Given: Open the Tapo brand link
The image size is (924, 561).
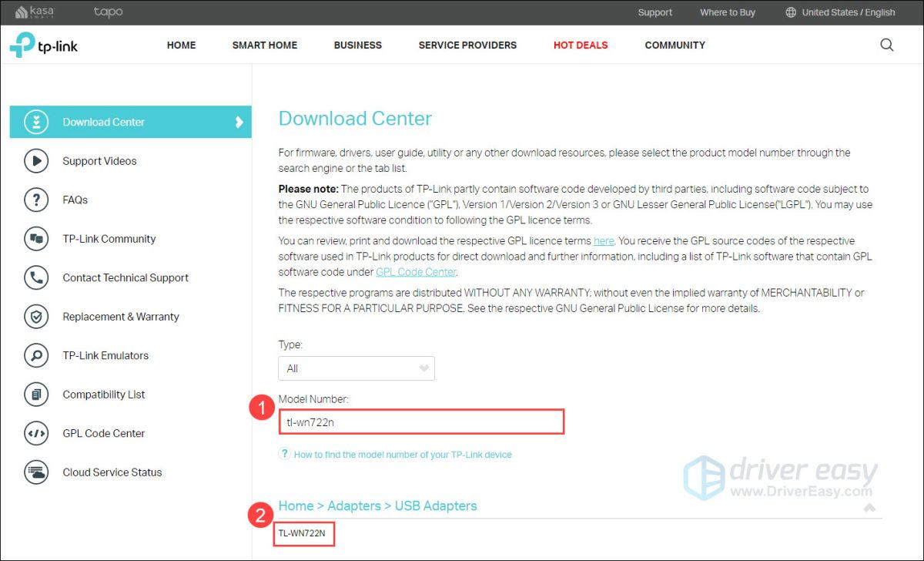Looking at the screenshot, I should [x=108, y=12].
